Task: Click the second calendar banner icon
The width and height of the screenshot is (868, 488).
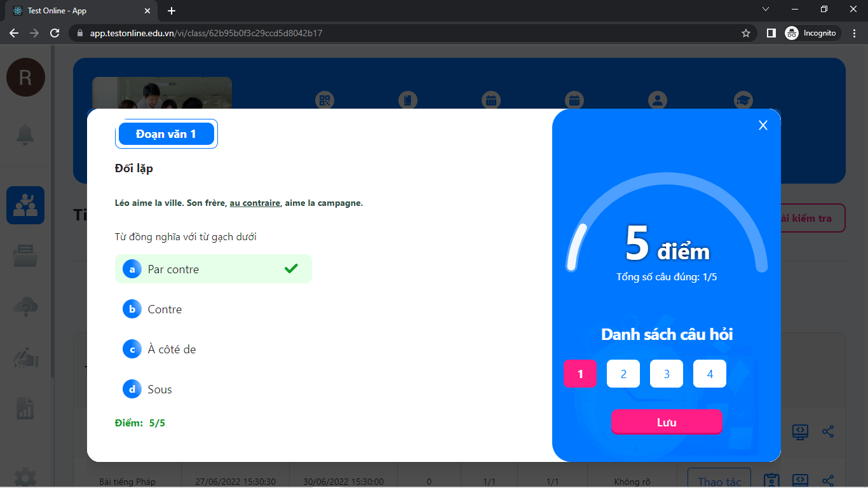Action: (x=574, y=100)
